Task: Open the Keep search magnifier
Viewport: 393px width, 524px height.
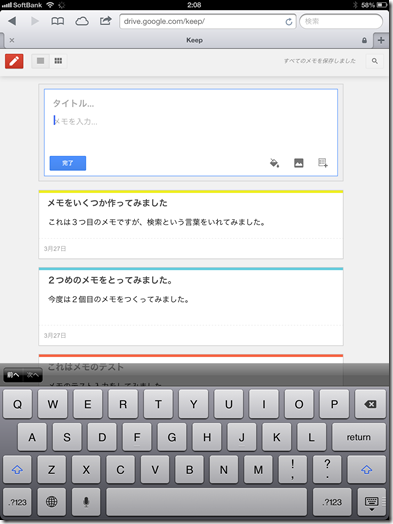Action: (x=375, y=61)
